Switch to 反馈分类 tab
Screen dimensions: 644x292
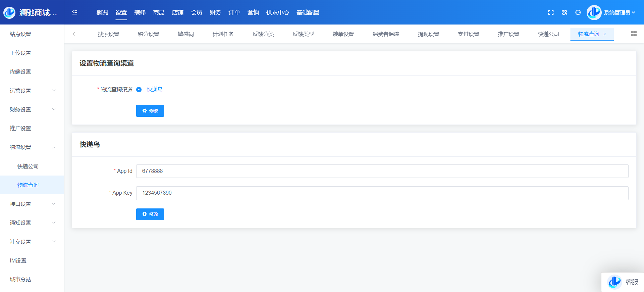coord(263,34)
